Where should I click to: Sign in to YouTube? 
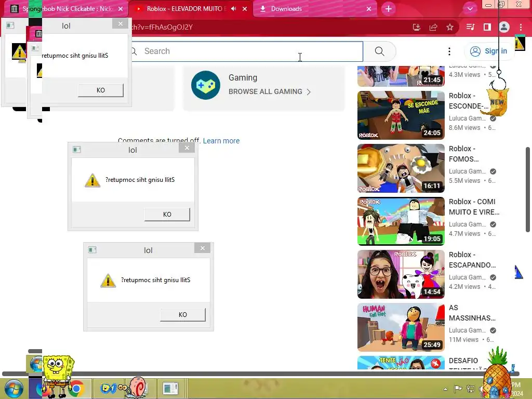pyautogui.click(x=488, y=51)
